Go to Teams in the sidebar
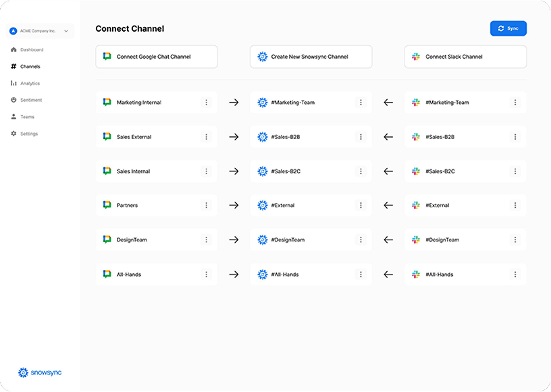551x392 pixels. [27, 117]
